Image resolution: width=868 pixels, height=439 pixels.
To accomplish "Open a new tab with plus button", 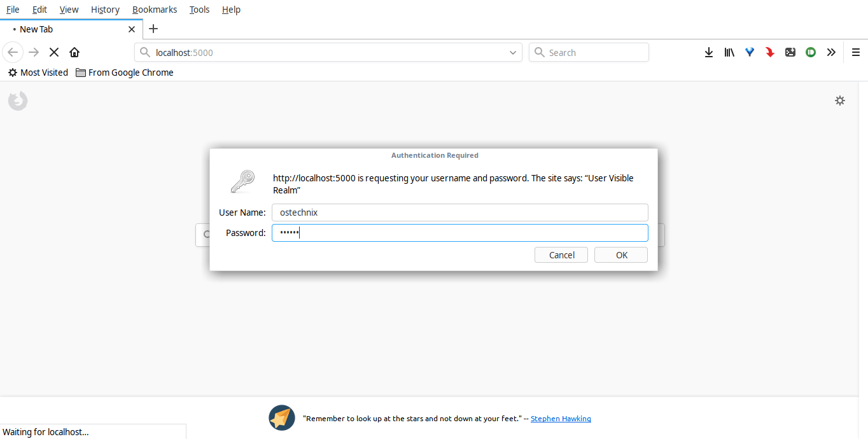I will tap(153, 29).
